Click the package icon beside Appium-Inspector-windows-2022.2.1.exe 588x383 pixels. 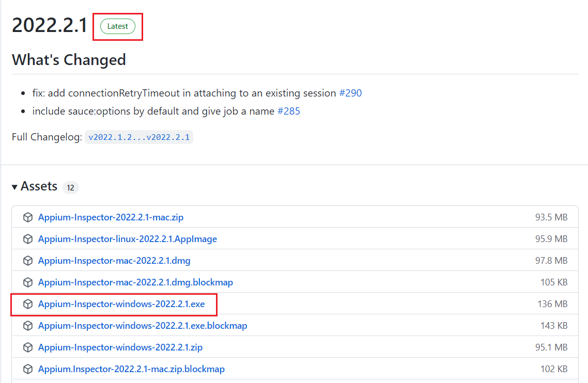coord(28,304)
